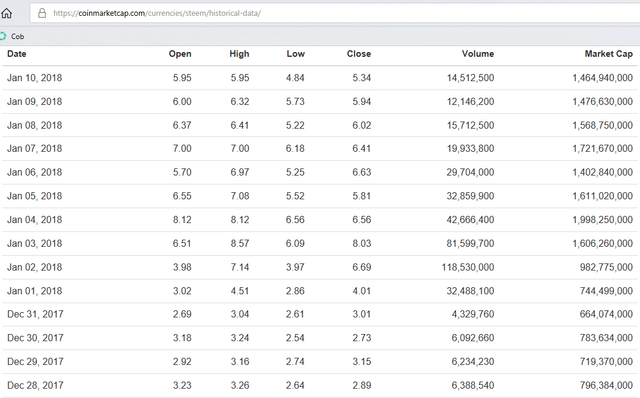The height and width of the screenshot is (398, 640).
Task: Click market cap 1,721,670,000
Action: point(602,149)
